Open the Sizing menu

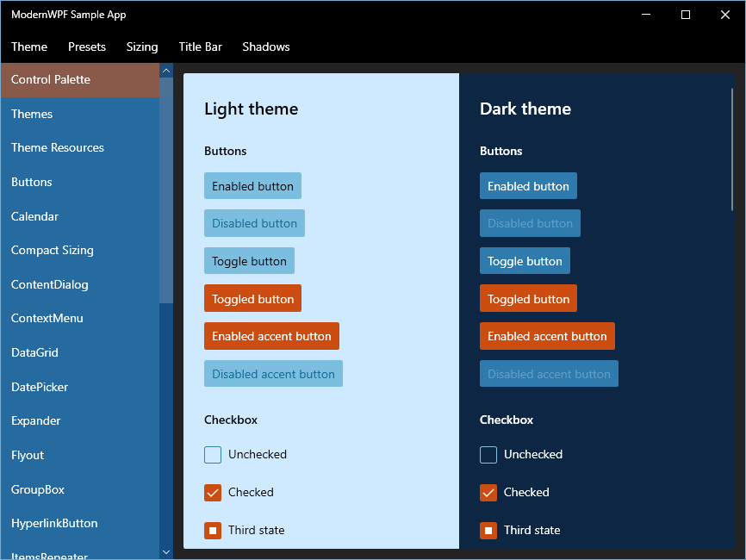[142, 47]
